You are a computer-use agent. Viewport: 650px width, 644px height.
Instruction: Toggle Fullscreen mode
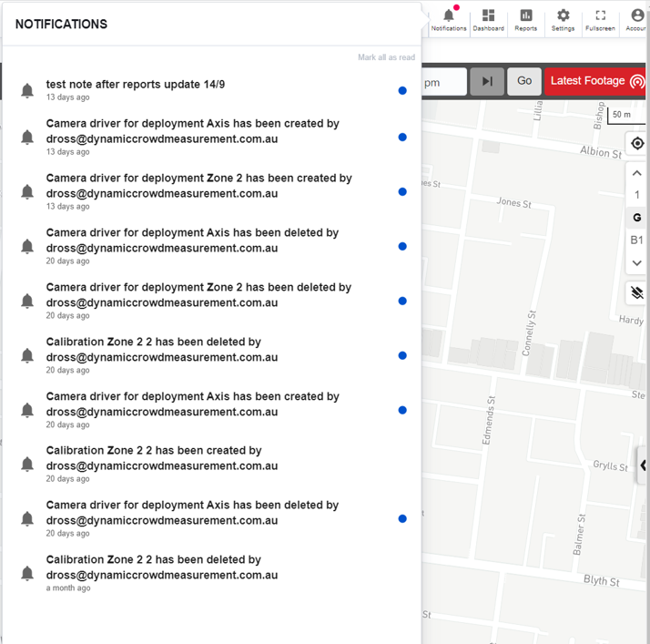point(600,20)
